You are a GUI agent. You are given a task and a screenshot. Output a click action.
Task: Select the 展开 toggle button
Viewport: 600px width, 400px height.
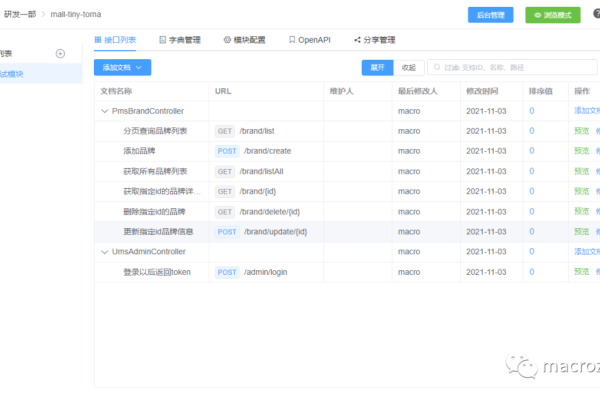tap(377, 68)
